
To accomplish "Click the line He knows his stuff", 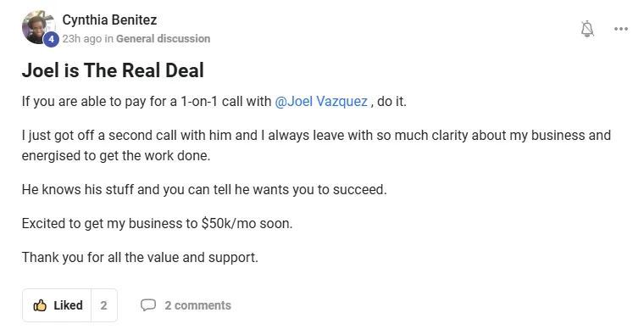I will 204,189.
